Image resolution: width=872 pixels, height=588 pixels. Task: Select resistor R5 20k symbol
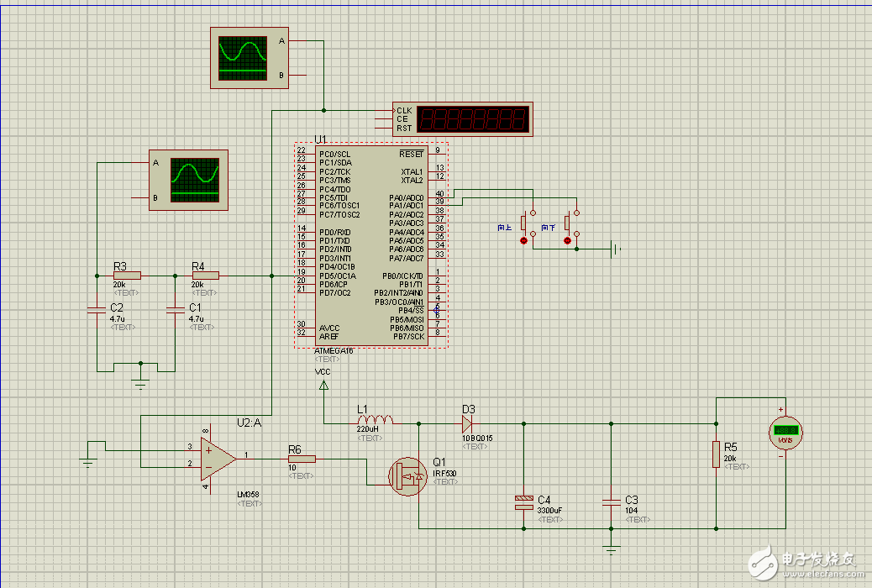pos(716,454)
